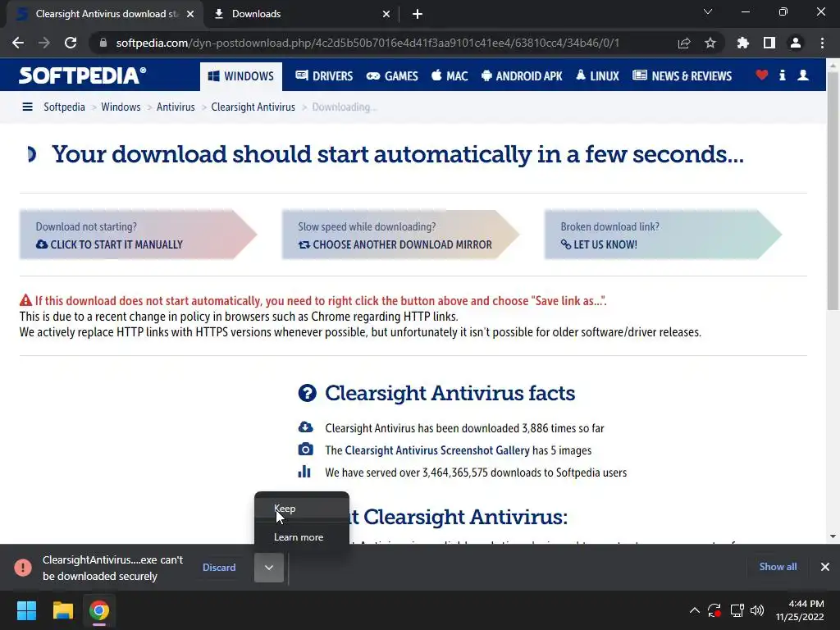840x630 pixels.
Task: Open the clock showing 4:44 PM
Action: click(799, 610)
